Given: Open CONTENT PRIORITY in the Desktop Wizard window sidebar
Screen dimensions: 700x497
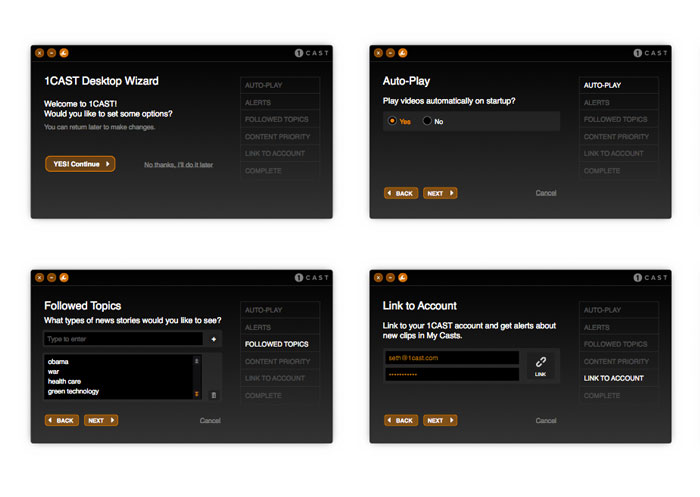Looking at the screenshot, I should (280, 137).
